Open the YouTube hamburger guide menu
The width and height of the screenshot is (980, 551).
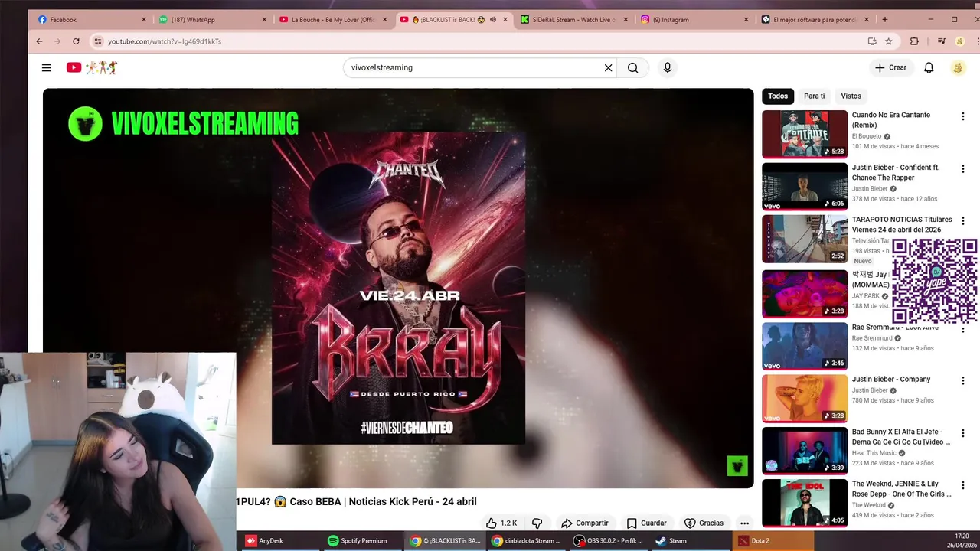click(x=47, y=67)
